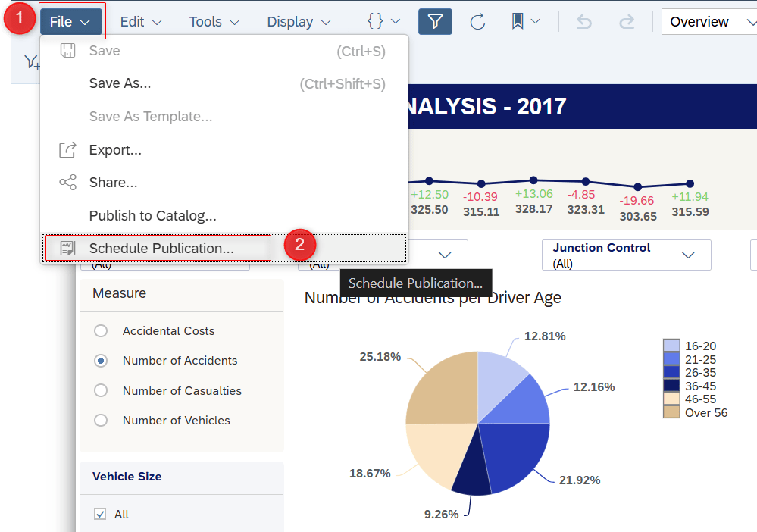Click Publish to Catalog option
Image resolution: width=757 pixels, height=532 pixels.
152,216
